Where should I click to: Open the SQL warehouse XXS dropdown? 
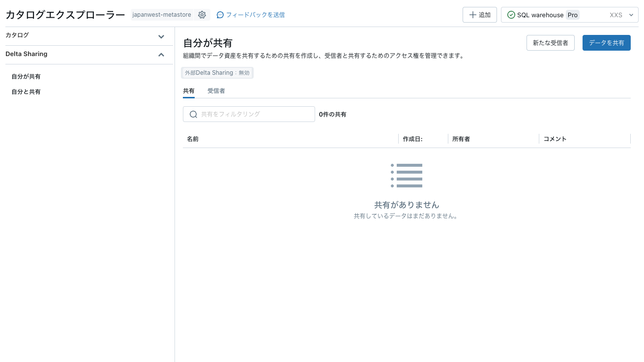(631, 15)
